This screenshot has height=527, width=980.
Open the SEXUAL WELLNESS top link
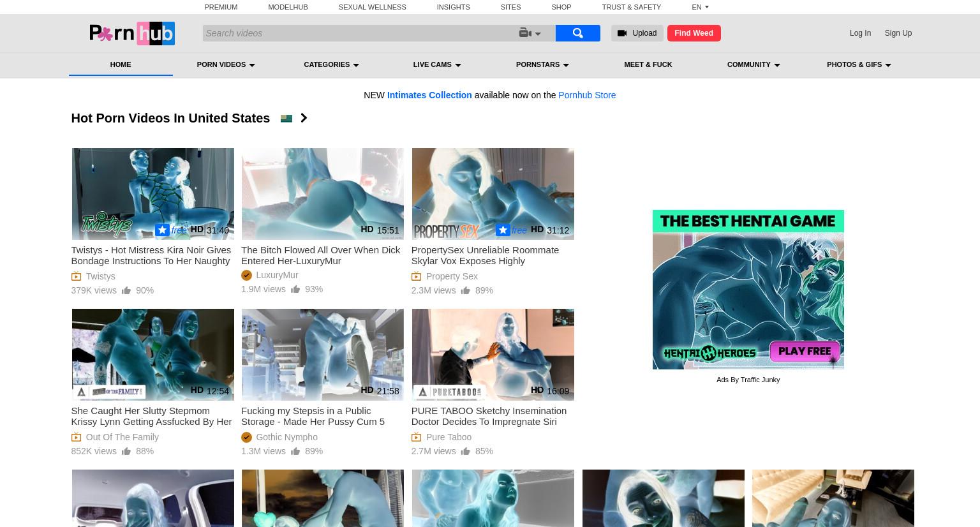[372, 7]
